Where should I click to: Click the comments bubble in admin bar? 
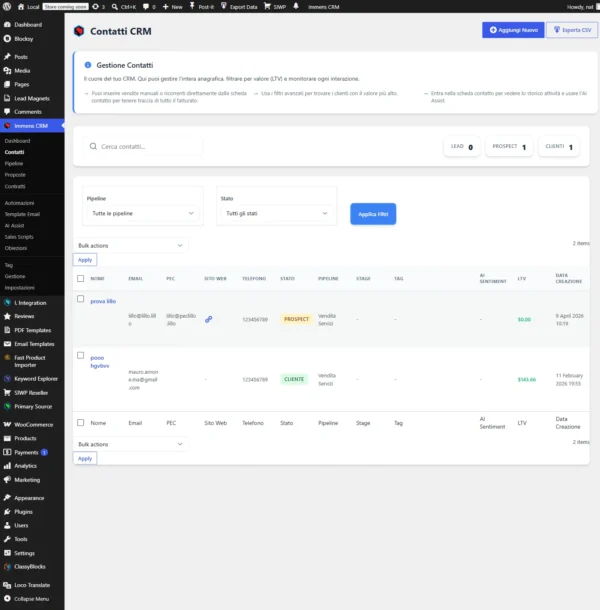coord(149,7)
